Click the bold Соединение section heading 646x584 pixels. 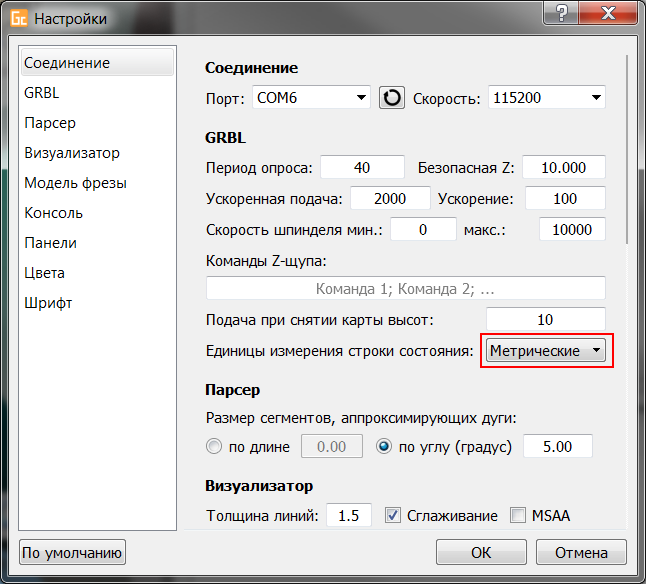pos(251,68)
